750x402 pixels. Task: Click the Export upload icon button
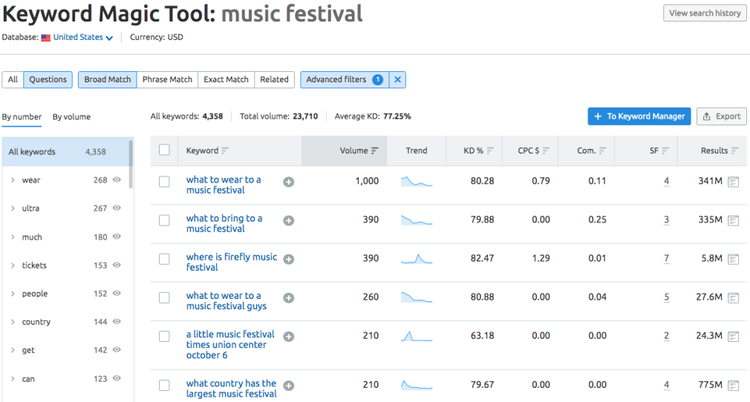tap(721, 116)
